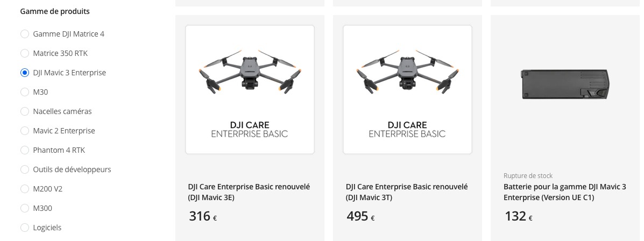This screenshot has width=644, height=241.
Task: Choose the Logiciels radio option
Action: tap(25, 228)
